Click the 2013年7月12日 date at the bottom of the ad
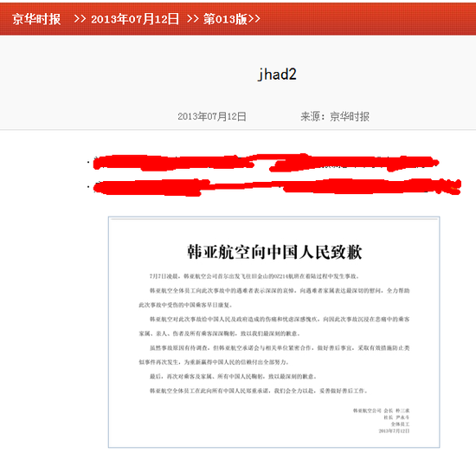 pos(394,430)
